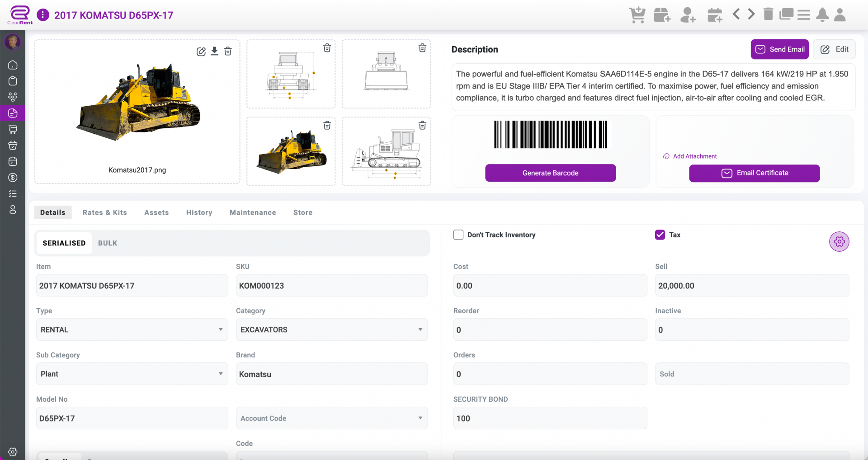The height and width of the screenshot is (460, 868).
Task: Open the chat messages icon in header
Action: coord(787,14)
